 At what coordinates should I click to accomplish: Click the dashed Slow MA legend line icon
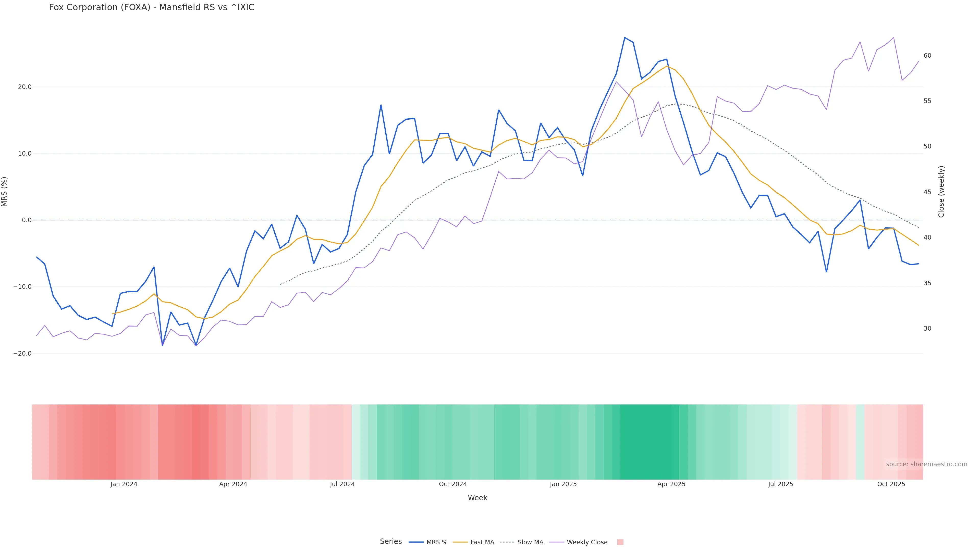point(507,542)
